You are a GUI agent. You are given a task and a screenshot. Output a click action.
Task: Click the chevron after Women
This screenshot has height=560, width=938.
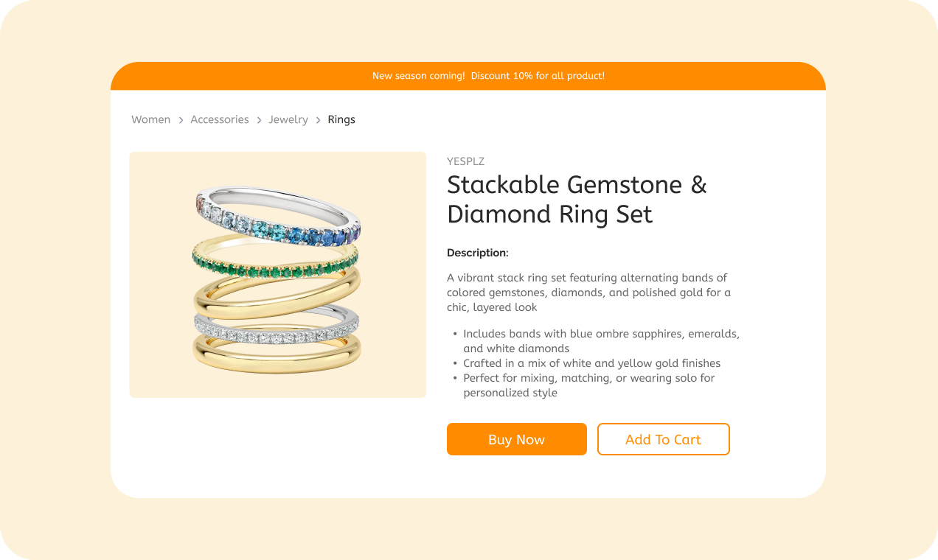pos(181,120)
